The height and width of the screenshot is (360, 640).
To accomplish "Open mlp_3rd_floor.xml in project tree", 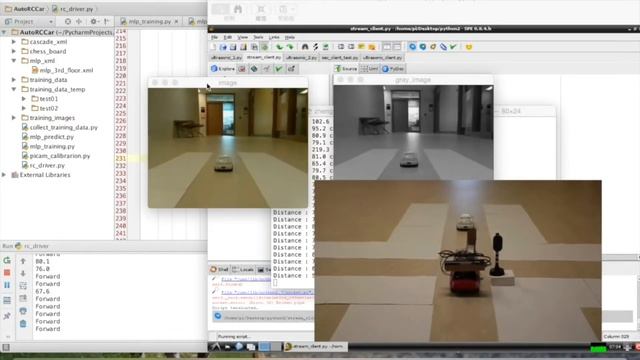I will pos(66,70).
